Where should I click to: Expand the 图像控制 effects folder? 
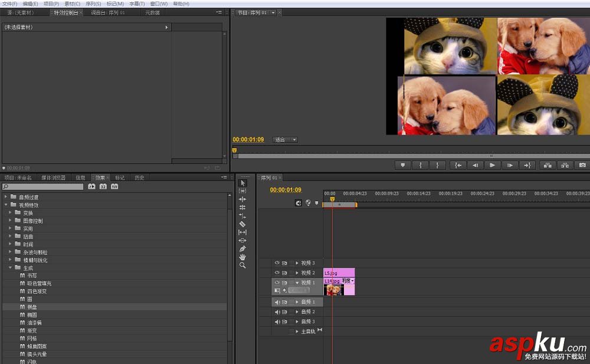coord(10,221)
